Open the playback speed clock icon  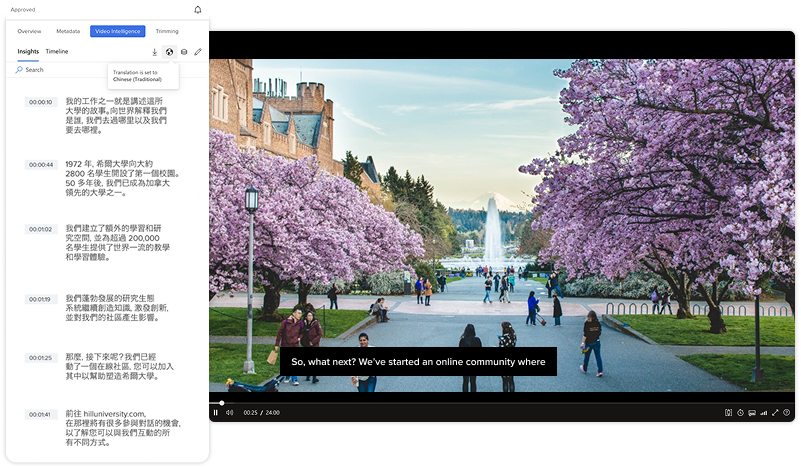click(740, 412)
